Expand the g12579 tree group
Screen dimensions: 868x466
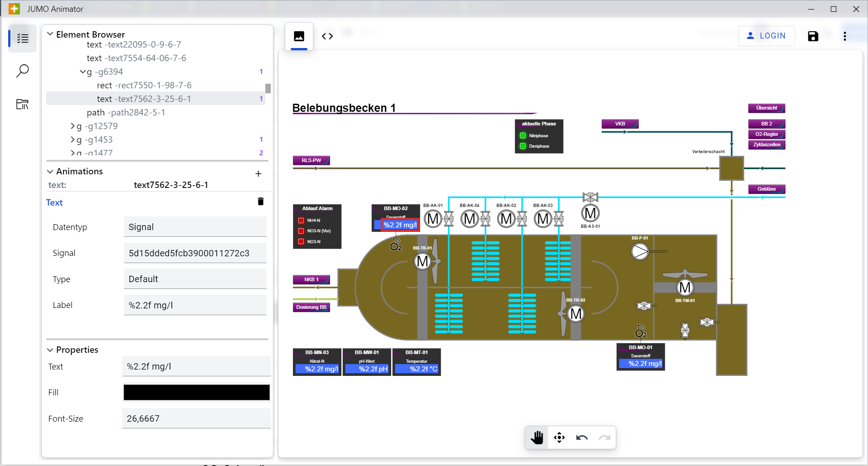pyautogui.click(x=72, y=126)
